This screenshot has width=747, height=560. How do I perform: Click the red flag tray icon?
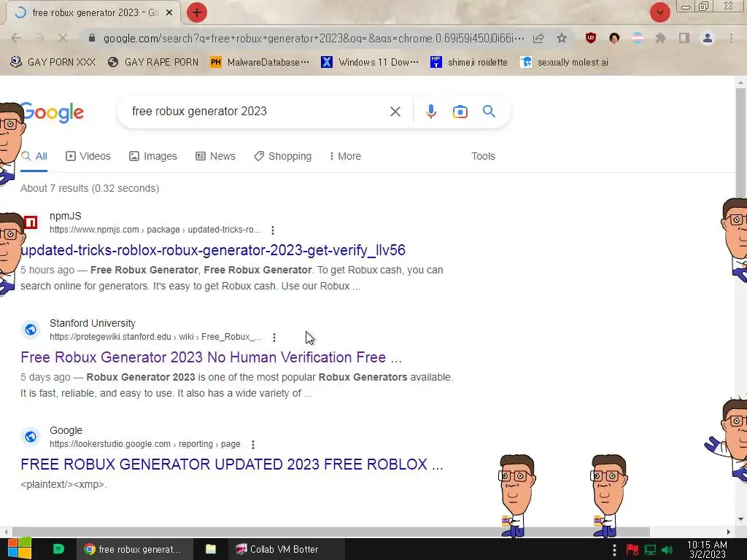coord(632,550)
